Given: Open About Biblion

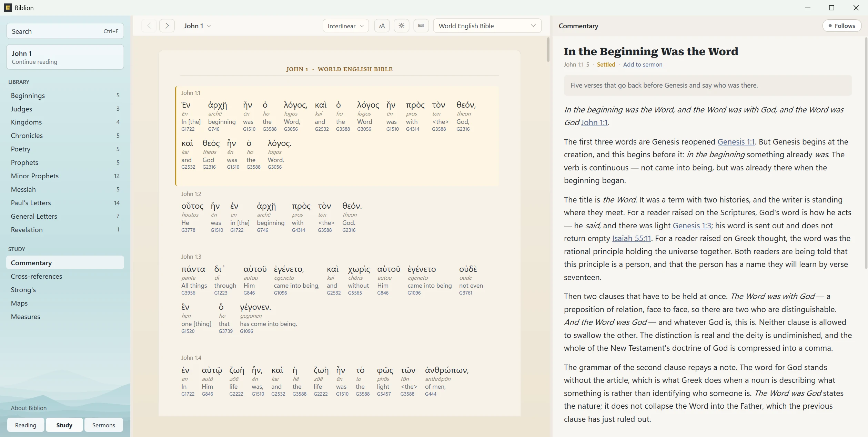Looking at the screenshot, I should click(29, 408).
